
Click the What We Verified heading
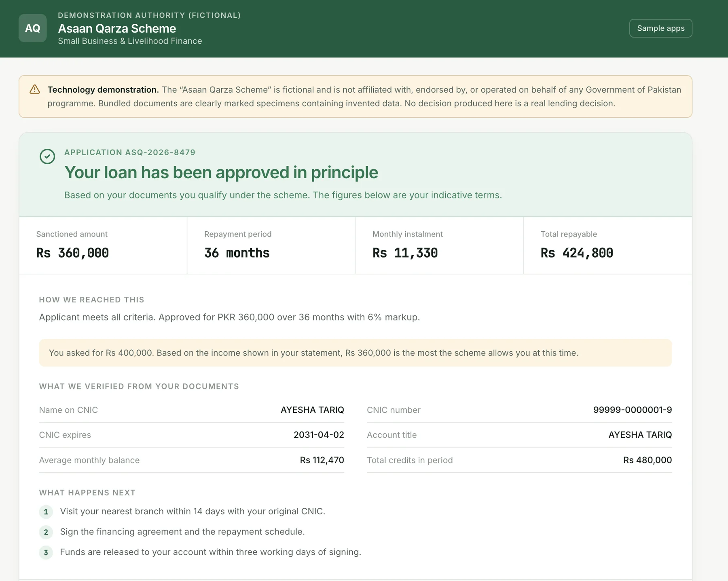139,386
